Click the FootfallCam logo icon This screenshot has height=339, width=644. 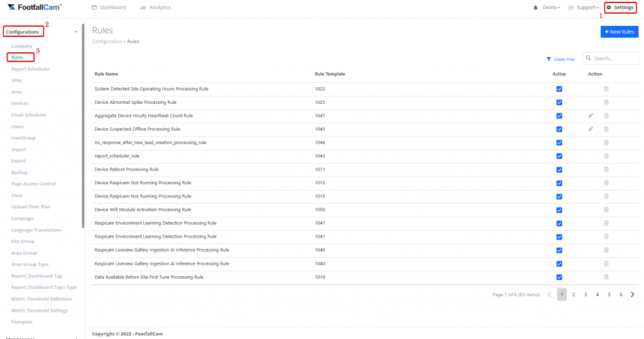11,8
